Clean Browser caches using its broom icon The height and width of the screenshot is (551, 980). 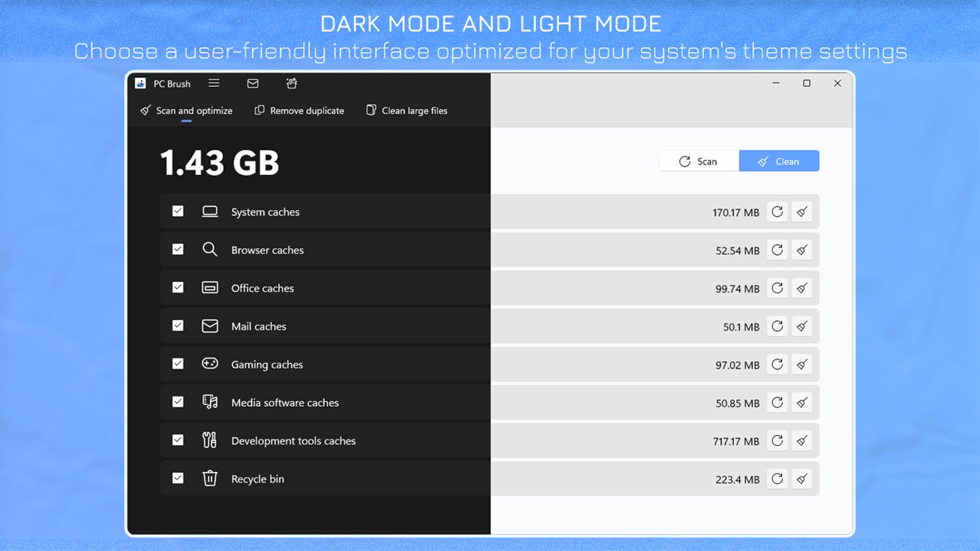(801, 249)
